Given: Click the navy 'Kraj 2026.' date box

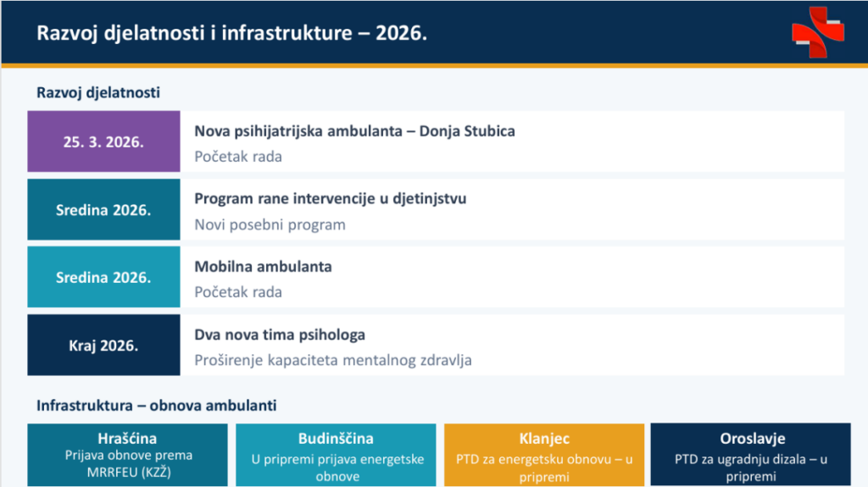Looking at the screenshot, I should [103, 345].
